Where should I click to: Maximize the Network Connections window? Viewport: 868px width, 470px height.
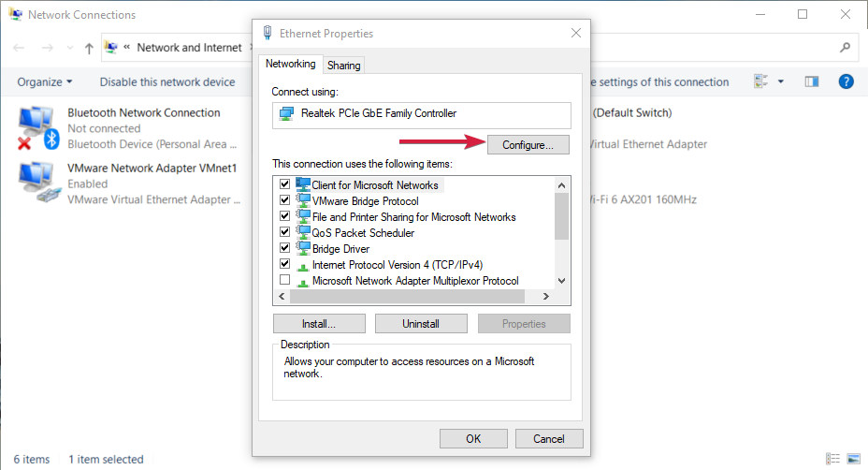click(803, 14)
